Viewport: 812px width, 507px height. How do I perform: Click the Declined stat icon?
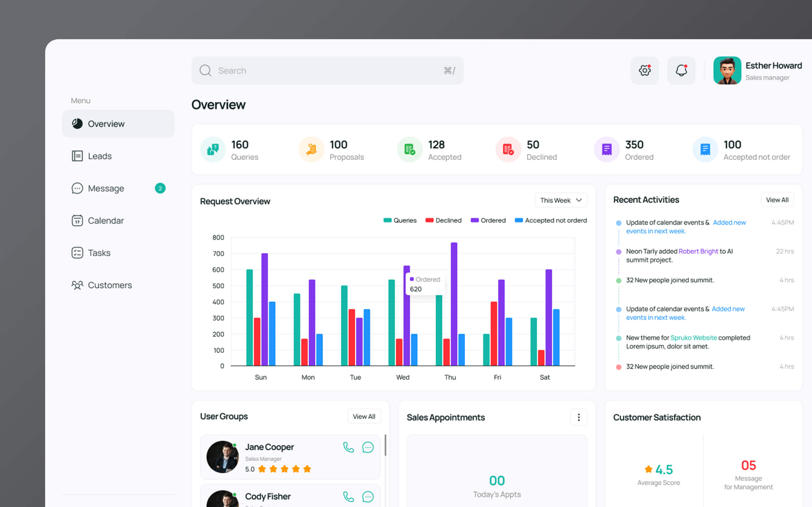[508, 149]
